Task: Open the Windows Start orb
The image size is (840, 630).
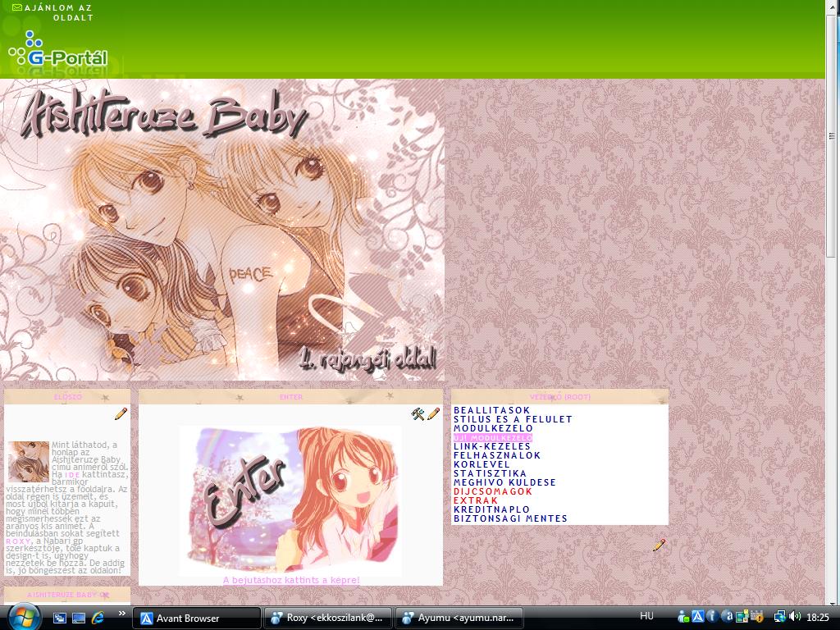Action: click(24, 617)
